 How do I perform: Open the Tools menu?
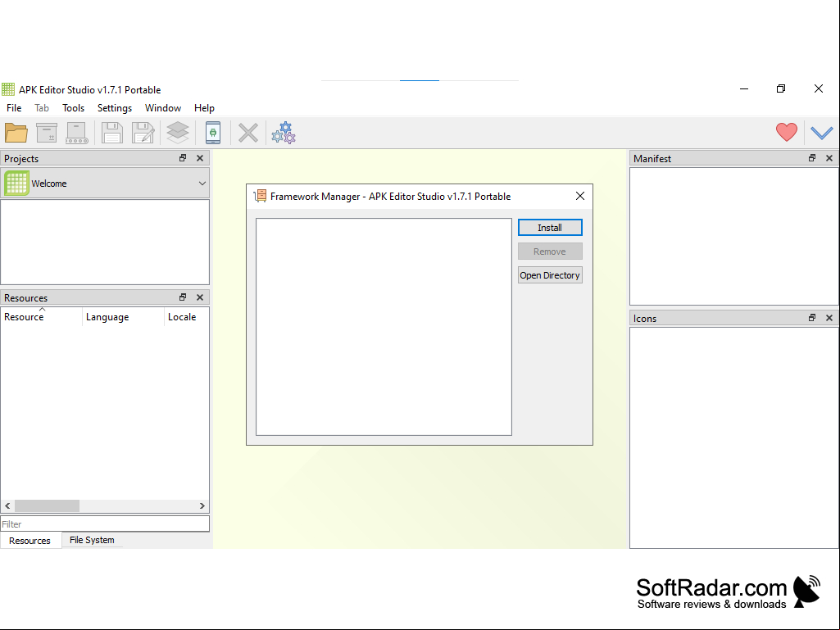coord(74,107)
